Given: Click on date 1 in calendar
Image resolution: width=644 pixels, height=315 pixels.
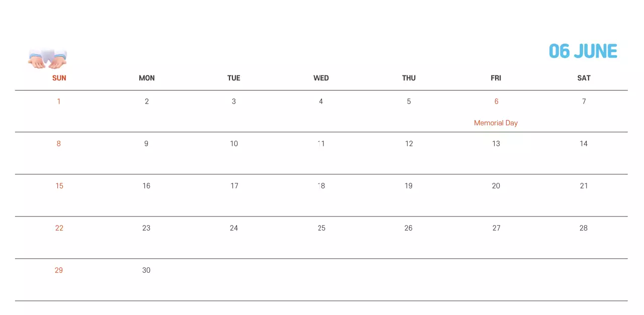Looking at the screenshot, I should (59, 101).
